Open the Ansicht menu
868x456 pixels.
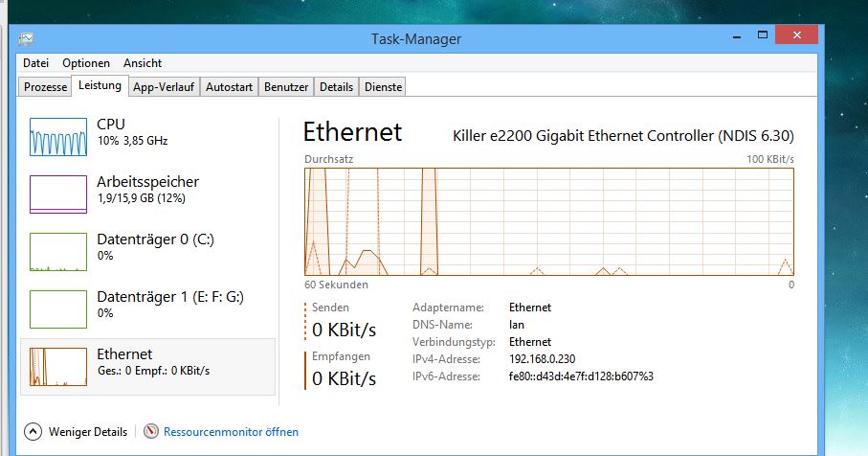coord(143,63)
